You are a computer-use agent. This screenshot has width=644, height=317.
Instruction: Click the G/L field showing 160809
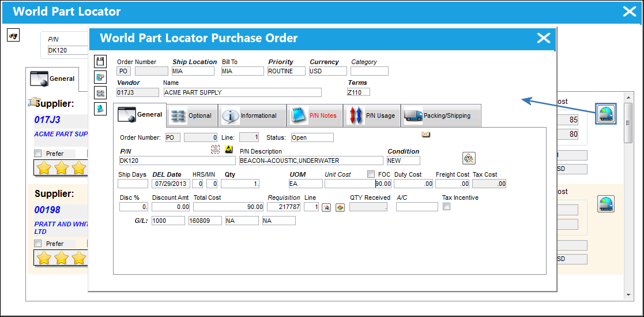click(205, 221)
